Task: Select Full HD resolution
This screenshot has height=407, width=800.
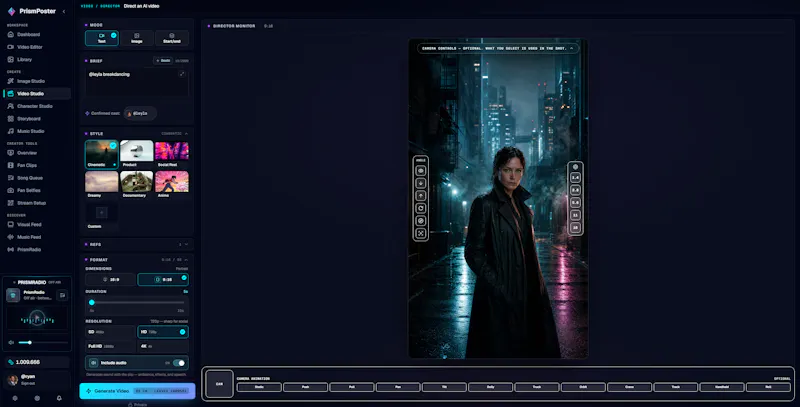Action: (x=111, y=346)
